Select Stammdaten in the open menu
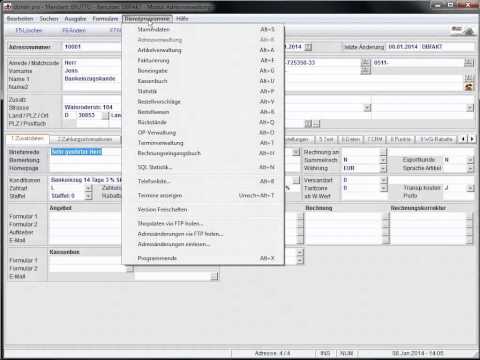Image resolution: width=480 pixels, height=360 pixels. (x=204, y=30)
